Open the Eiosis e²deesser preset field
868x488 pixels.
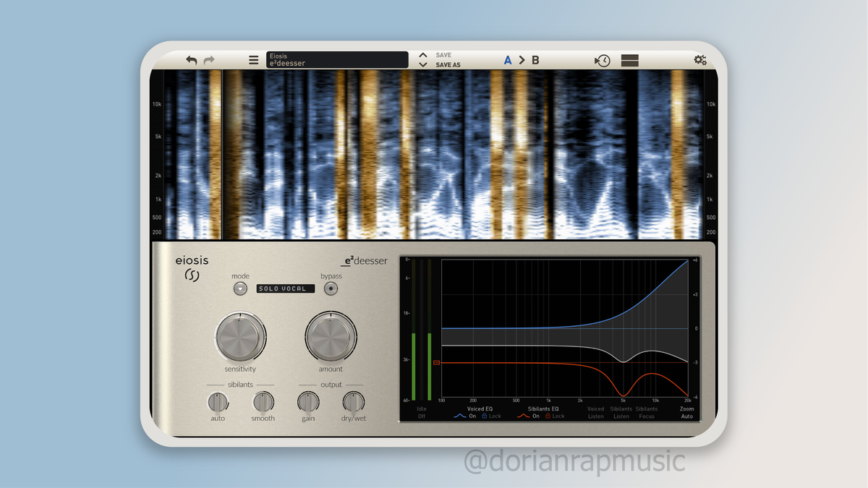point(337,59)
